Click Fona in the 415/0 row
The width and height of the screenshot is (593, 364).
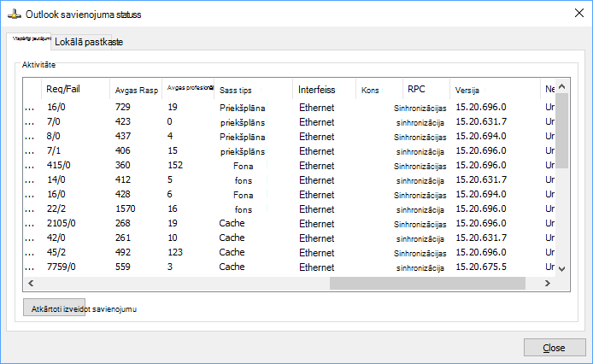click(244, 166)
